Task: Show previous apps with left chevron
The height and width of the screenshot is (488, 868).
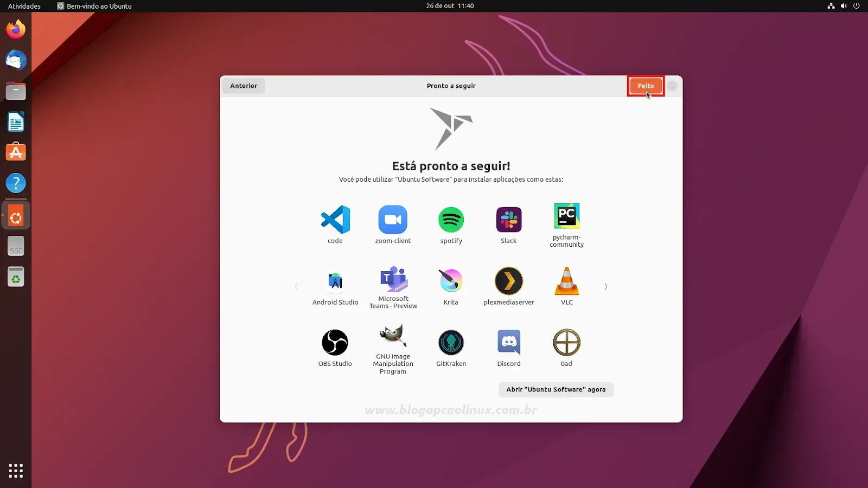Action: 296,286
